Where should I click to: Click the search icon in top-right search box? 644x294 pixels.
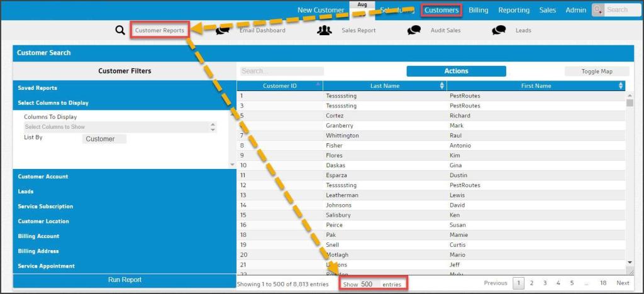(598, 10)
